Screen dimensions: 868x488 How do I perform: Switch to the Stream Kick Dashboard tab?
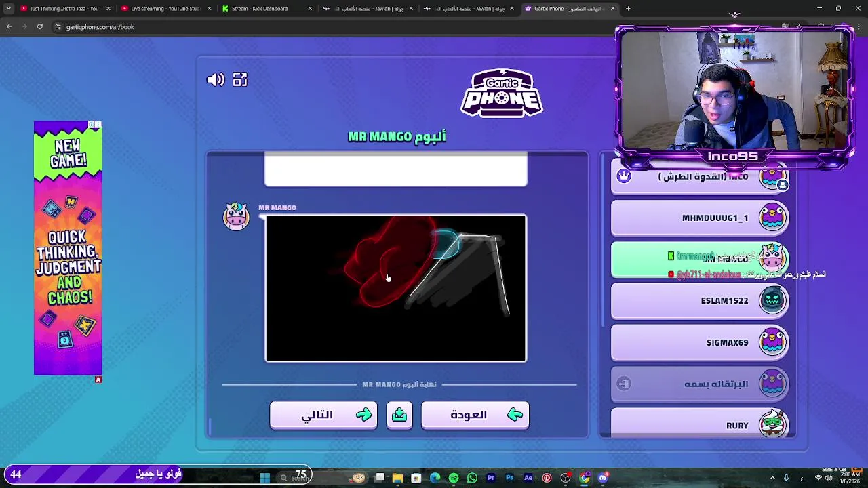pyautogui.click(x=266, y=9)
